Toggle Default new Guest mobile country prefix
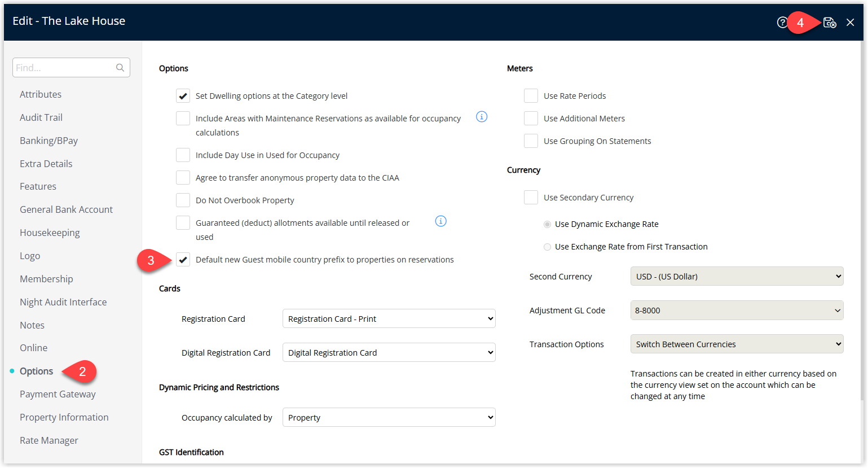This screenshot has width=868, height=468. point(183,260)
